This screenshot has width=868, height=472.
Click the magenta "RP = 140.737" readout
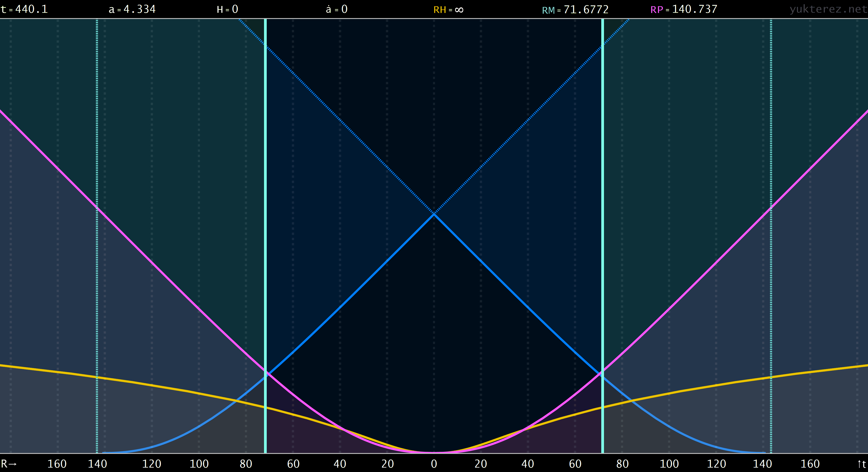click(684, 9)
